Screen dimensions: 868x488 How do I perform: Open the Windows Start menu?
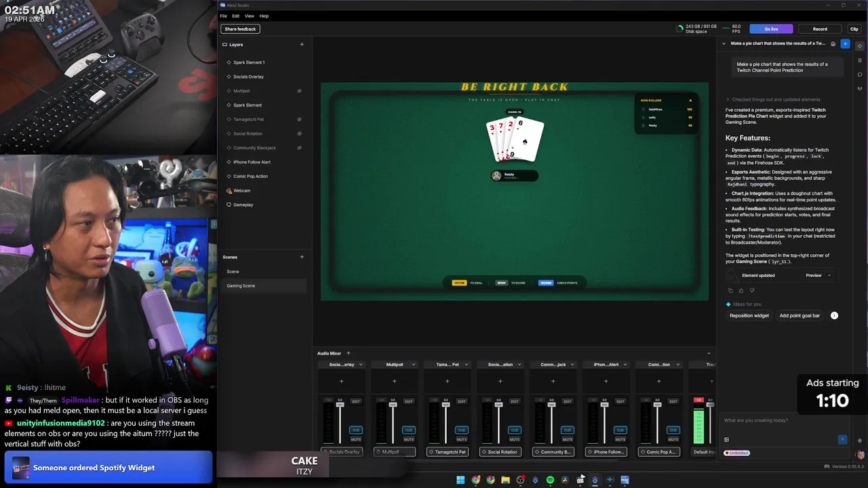click(x=460, y=480)
